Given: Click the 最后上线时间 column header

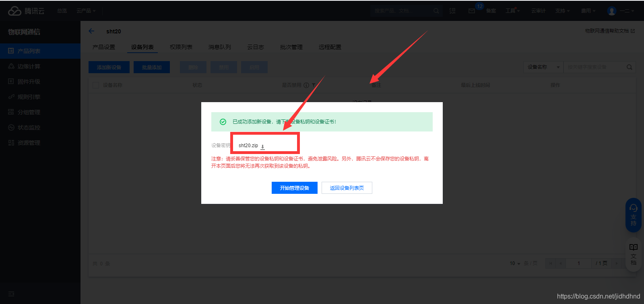Looking at the screenshot, I should [x=475, y=85].
